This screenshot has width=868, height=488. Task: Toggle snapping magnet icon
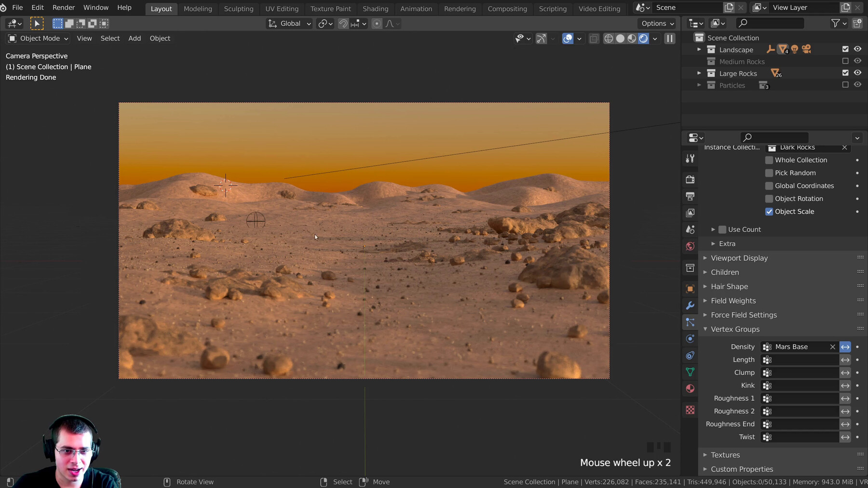343,24
